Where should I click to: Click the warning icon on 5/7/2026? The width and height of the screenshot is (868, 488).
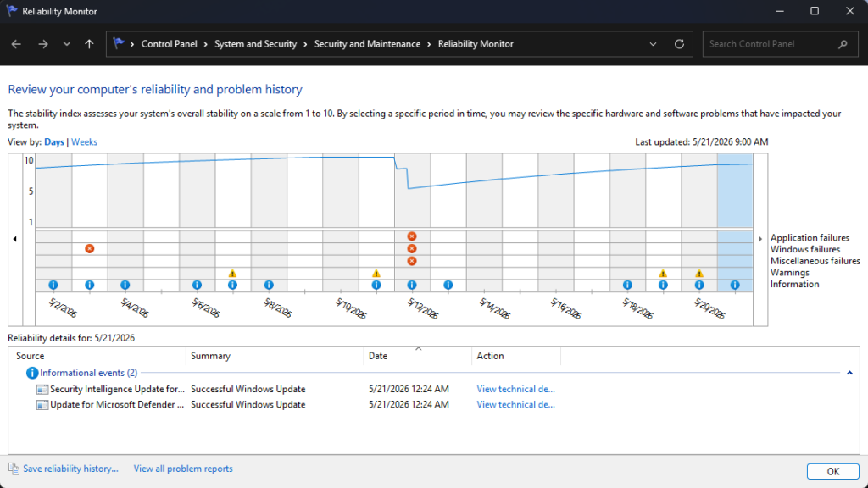[x=232, y=274]
